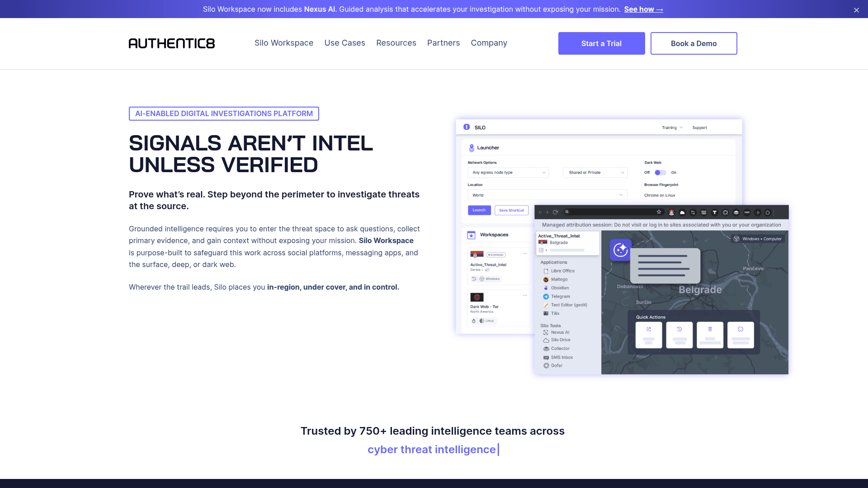Click the Gofer circle icon in browser toolbar
The height and width of the screenshot is (488, 868).
(x=726, y=212)
